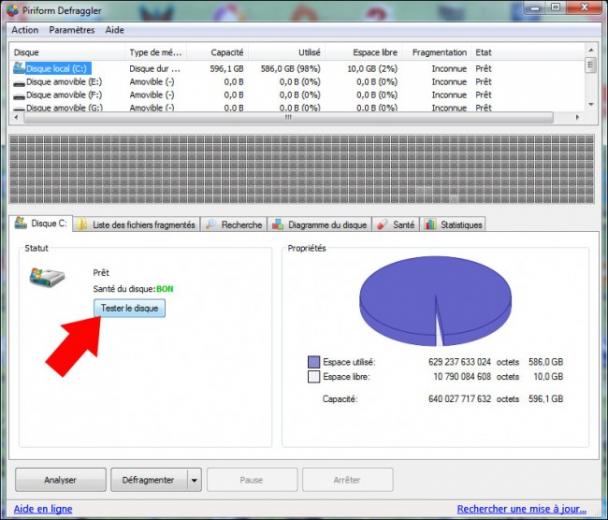The width and height of the screenshot is (608, 520).
Task: Open the Paramètres menu
Action: (x=72, y=30)
